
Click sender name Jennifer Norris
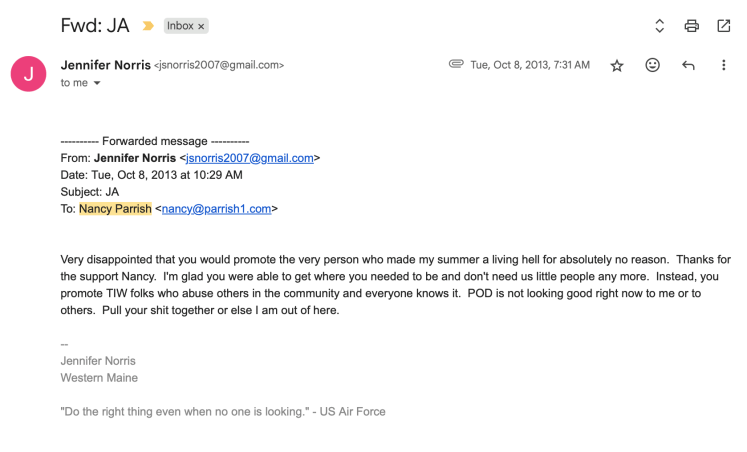click(104, 65)
